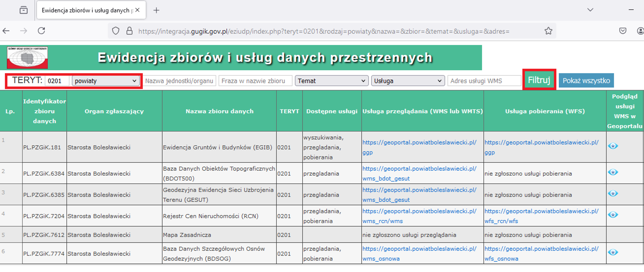Click Dostępne usługi column header
The height and width of the screenshot is (272, 644).
[x=332, y=111]
